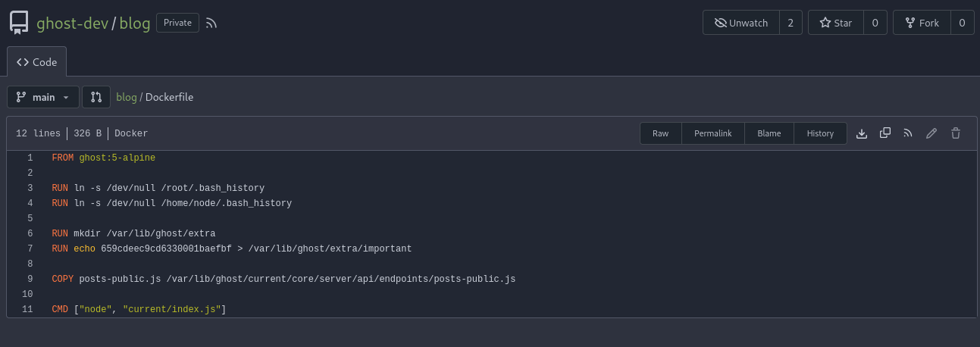Select line number 3
This screenshot has height=347, width=980.
coord(30,188)
